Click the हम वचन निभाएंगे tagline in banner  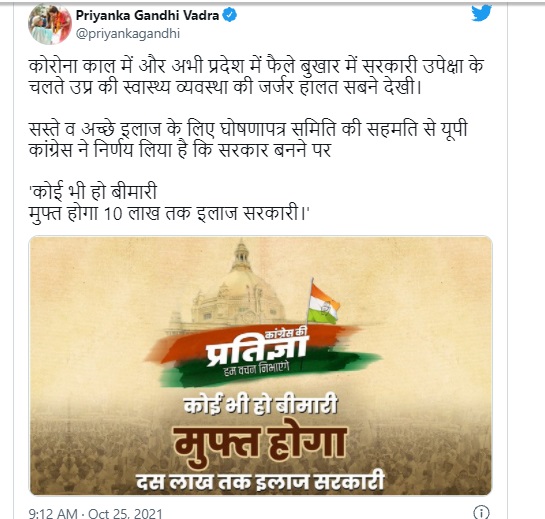tap(257, 370)
